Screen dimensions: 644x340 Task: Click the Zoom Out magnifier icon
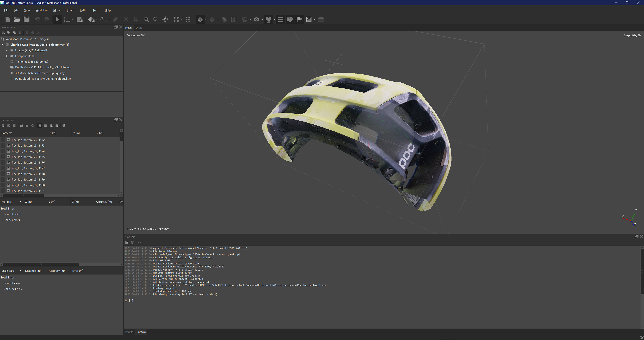point(155,19)
